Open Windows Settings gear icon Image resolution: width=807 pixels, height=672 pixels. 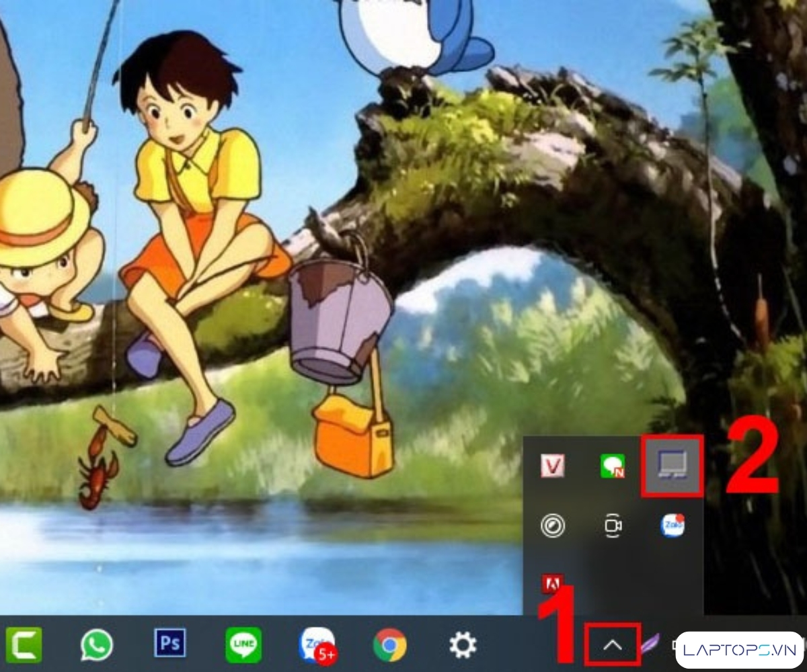coord(463,645)
